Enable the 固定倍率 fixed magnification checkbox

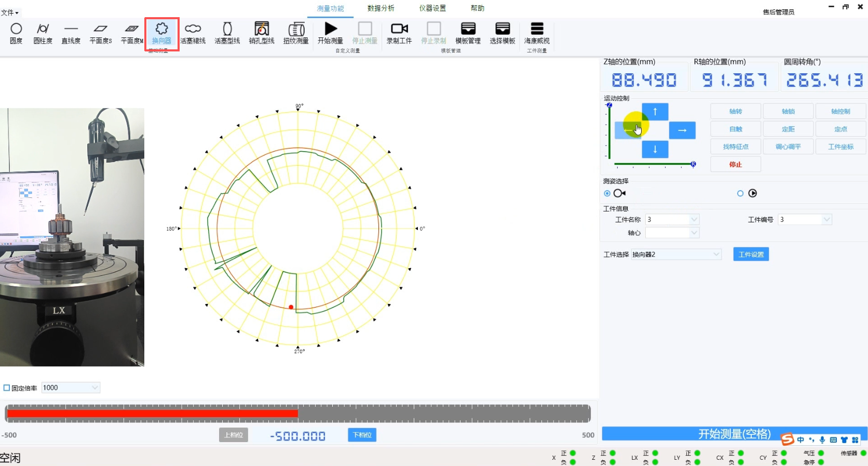(7, 388)
